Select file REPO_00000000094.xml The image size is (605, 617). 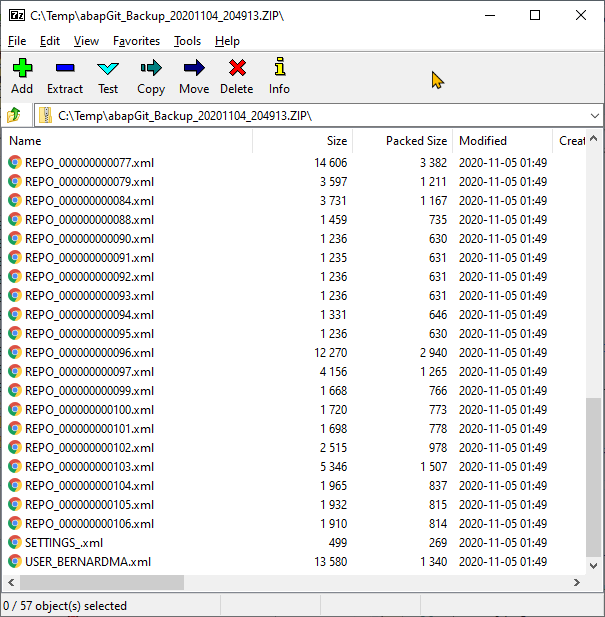89,315
